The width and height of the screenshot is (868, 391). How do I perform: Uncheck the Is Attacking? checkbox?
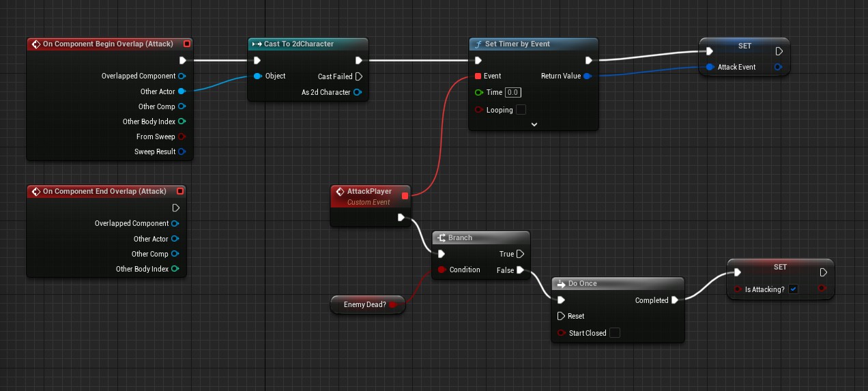(x=793, y=289)
